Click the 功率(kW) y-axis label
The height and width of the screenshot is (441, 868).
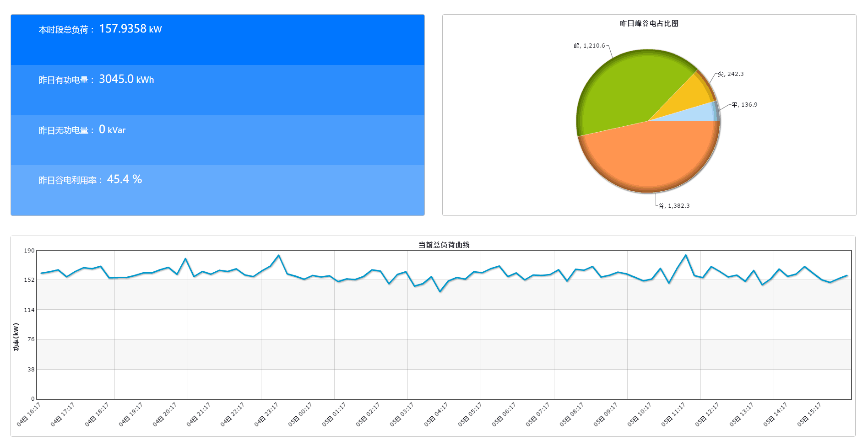(x=16, y=337)
